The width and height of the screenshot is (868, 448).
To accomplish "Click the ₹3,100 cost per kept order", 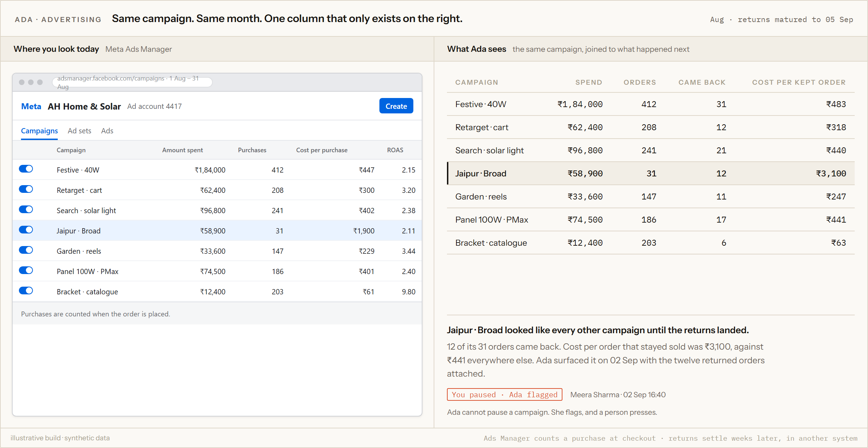I will pos(831,174).
